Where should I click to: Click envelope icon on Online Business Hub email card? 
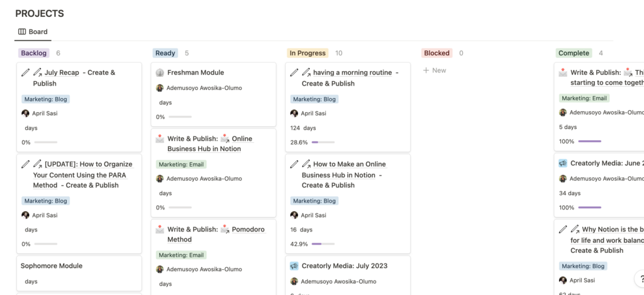[160, 139]
